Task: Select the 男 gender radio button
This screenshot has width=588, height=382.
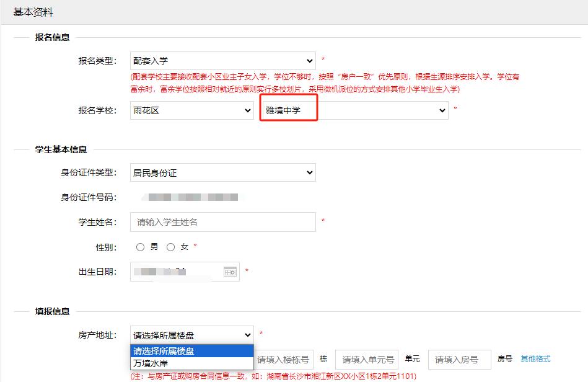Action: (141, 247)
